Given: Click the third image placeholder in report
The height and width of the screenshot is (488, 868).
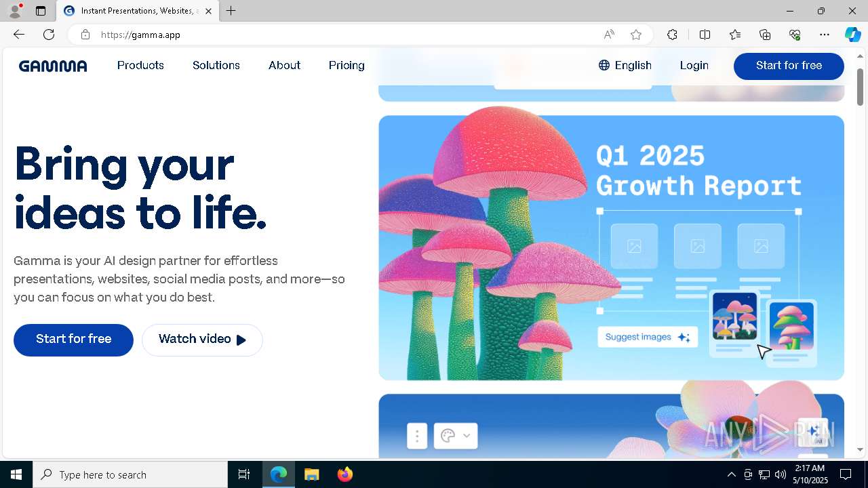Looking at the screenshot, I should [x=761, y=247].
